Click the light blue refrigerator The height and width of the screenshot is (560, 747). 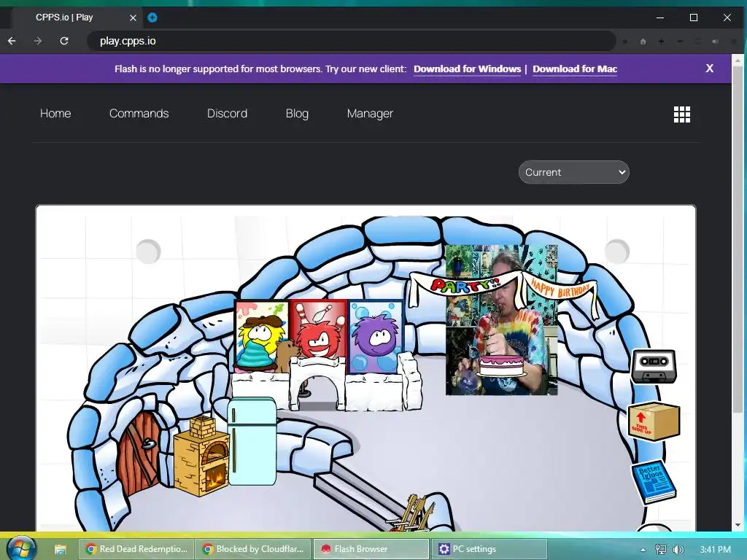coord(252,441)
